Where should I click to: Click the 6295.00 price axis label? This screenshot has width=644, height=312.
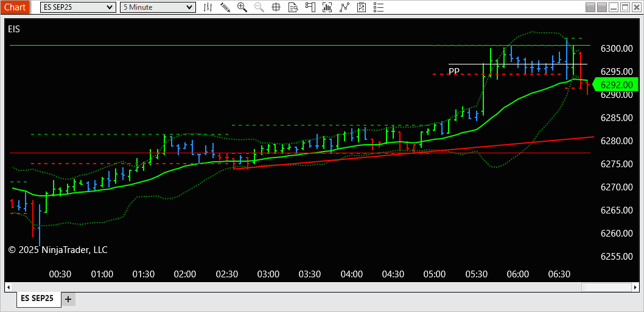coord(616,71)
